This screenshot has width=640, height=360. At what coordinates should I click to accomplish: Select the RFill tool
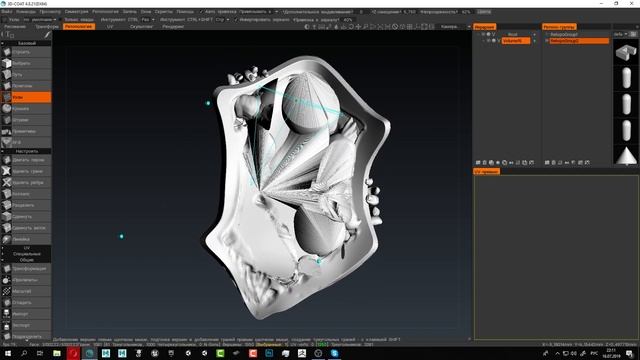26,142
